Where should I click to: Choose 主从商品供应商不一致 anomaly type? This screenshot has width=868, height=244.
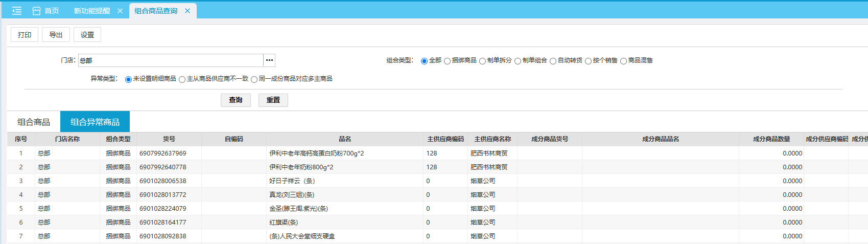coord(182,79)
